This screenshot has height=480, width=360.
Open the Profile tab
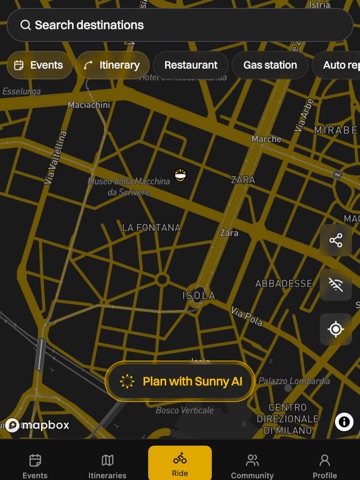[325, 466]
